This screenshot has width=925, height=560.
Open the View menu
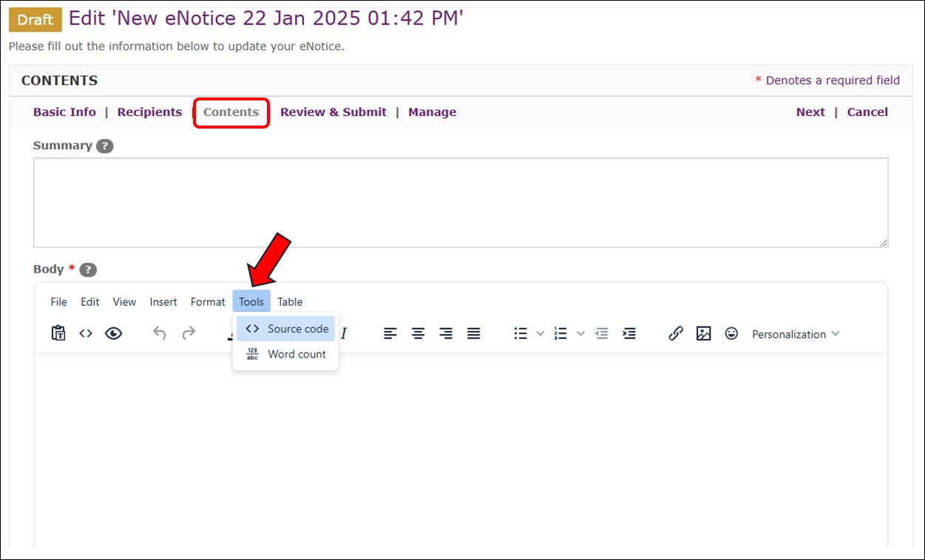point(124,301)
